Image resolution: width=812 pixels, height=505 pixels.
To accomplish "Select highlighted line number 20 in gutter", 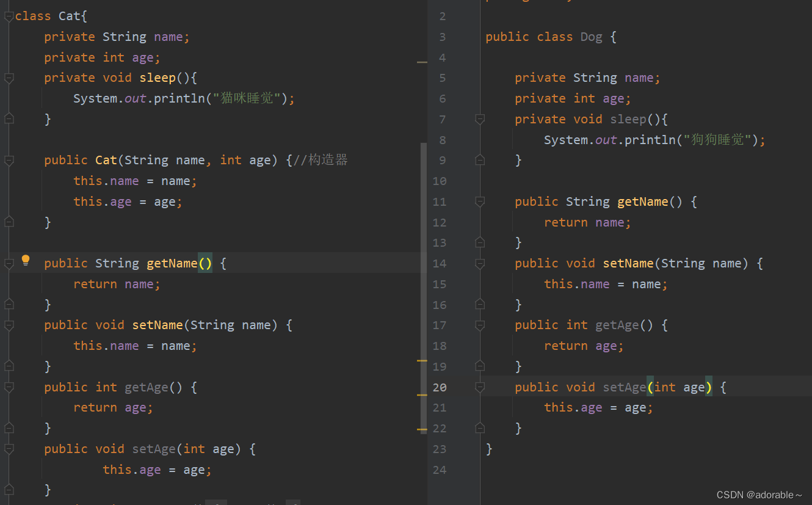I will point(440,387).
